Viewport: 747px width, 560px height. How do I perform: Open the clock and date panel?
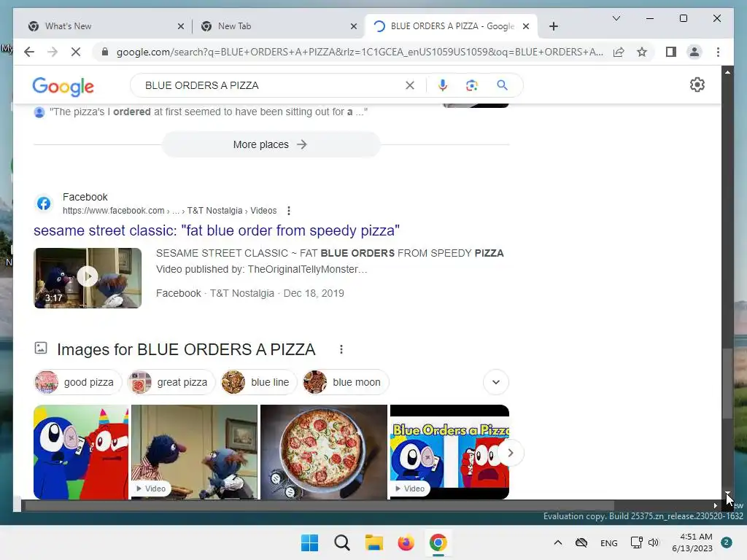coord(692,542)
